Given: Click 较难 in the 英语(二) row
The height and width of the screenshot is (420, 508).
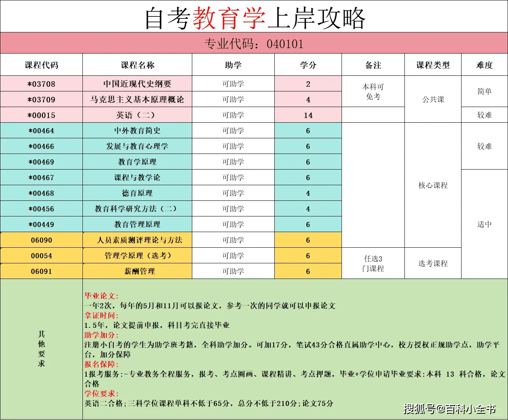Looking at the screenshot, I should click(x=485, y=115).
